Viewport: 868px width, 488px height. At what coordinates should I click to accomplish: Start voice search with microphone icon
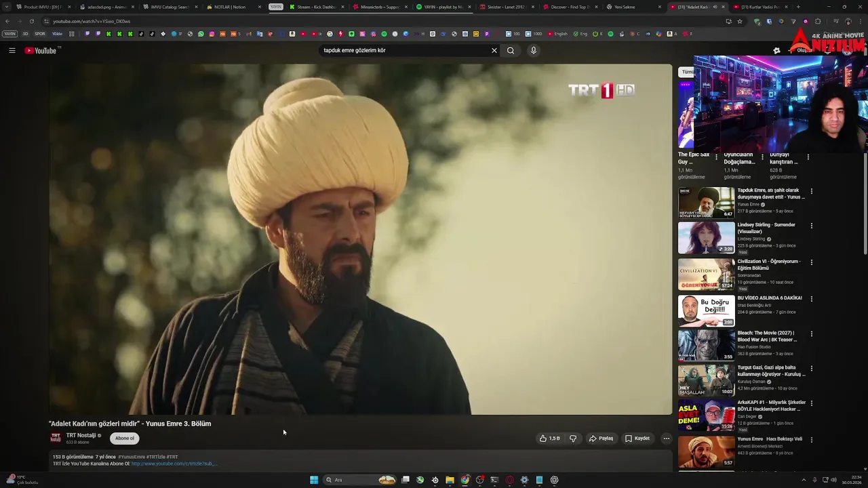pos(534,50)
